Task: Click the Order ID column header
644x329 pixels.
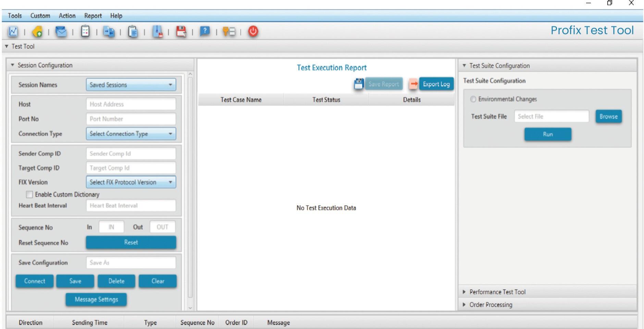Action: click(x=236, y=322)
